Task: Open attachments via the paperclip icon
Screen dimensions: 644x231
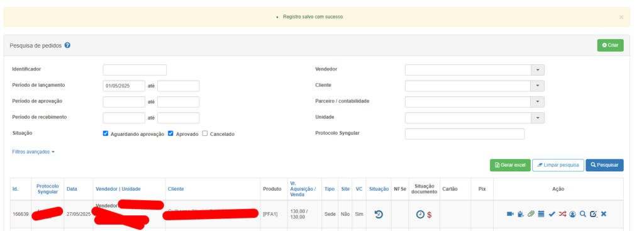Action: pyautogui.click(x=531, y=214)
